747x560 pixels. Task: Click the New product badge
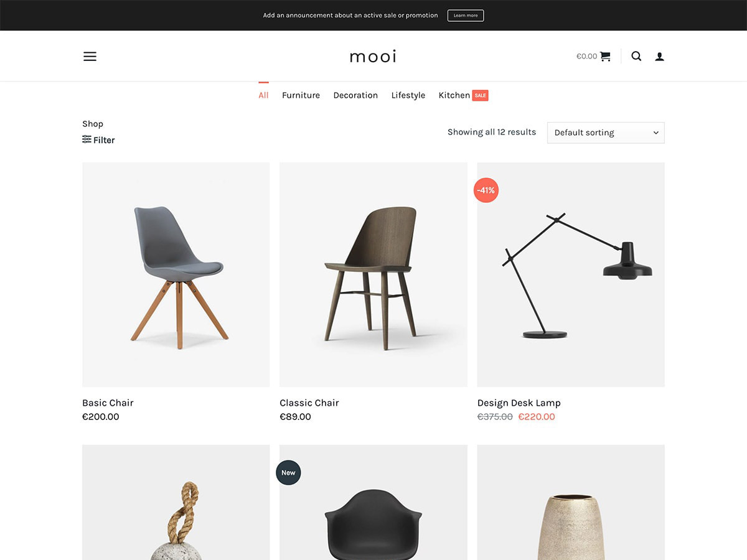[x=288, y=473]
